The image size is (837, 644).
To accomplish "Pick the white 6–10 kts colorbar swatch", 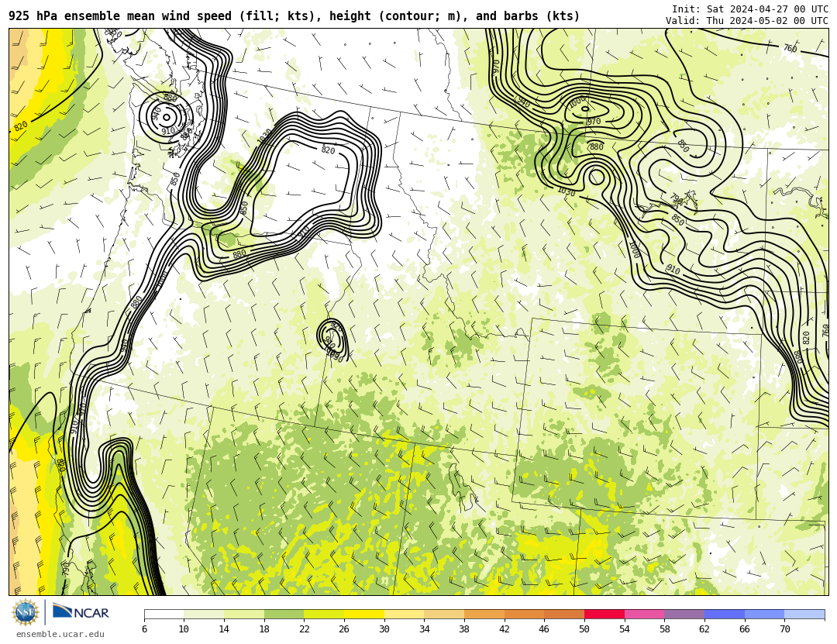I will coord(164,614).
